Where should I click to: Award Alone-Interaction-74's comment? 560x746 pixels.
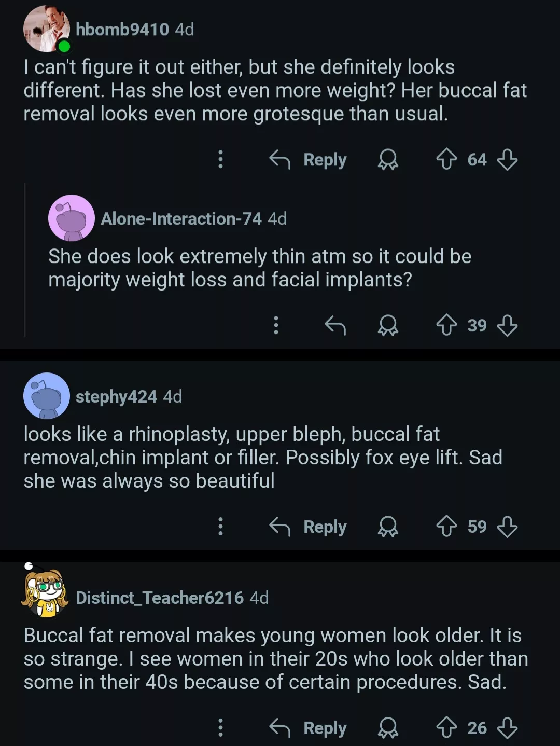388,325
